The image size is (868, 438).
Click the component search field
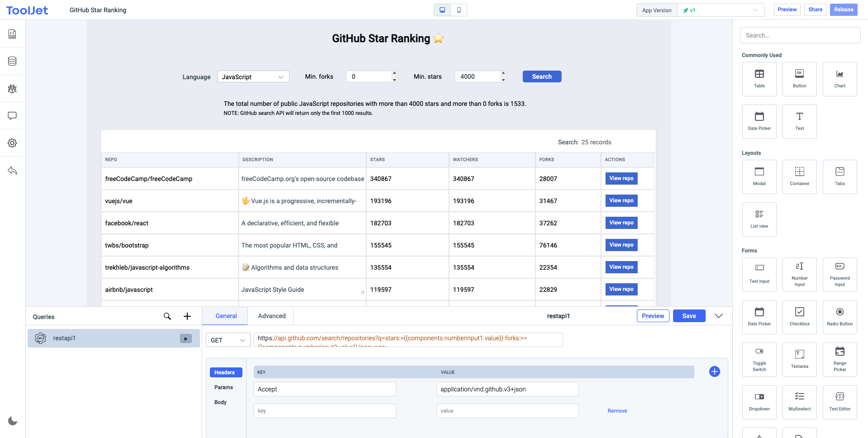[x=800, y=35]
